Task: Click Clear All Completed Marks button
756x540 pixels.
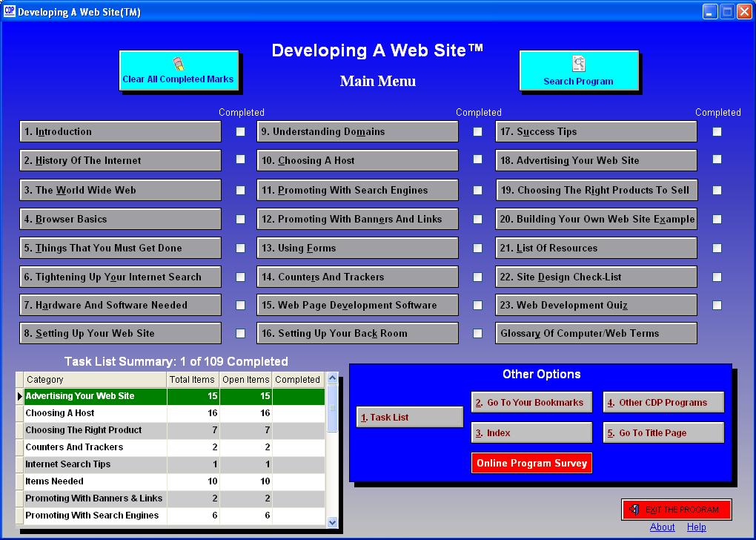Action: click(x=179, y=70)
